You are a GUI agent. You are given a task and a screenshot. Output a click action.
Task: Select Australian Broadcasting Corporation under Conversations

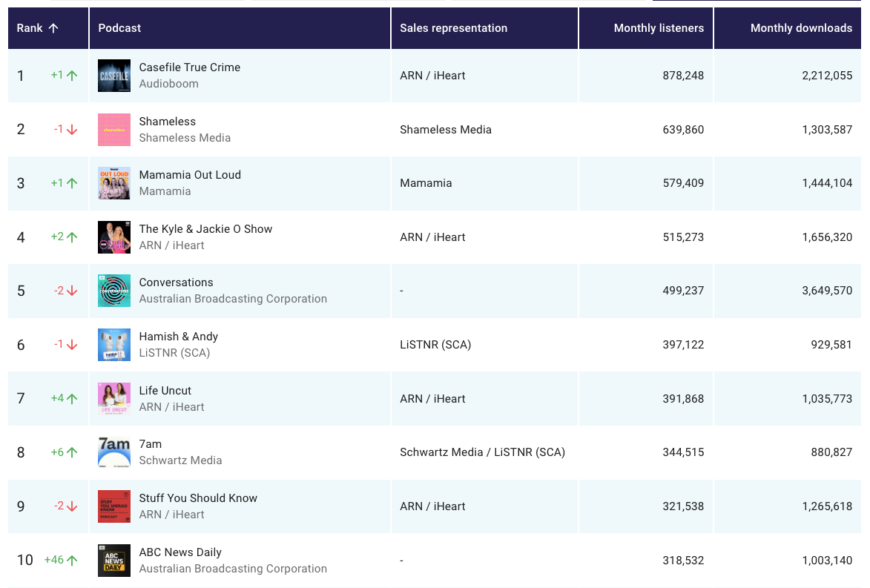[x=233, y=299]
